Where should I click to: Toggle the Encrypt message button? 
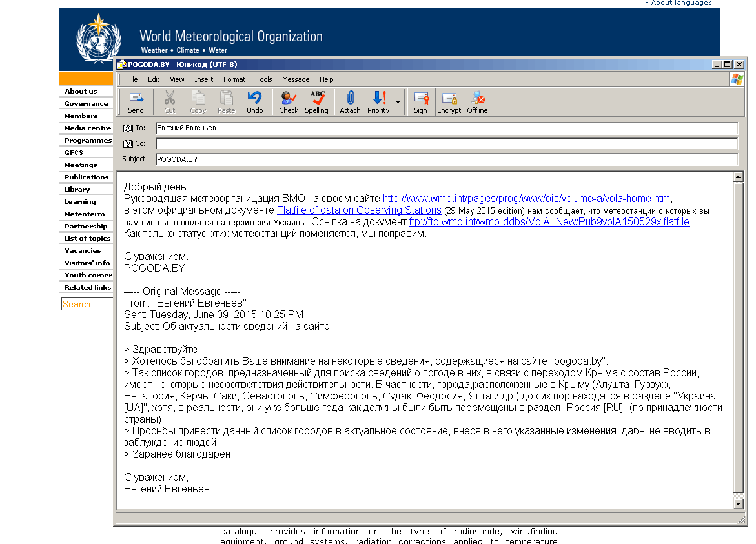point(449,102)
